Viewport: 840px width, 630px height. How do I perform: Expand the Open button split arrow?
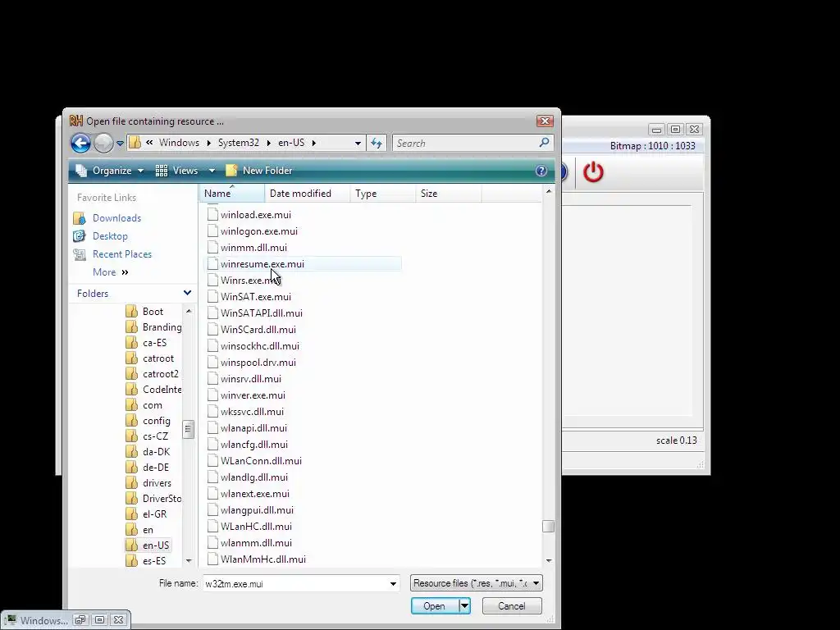[x=464, y=606]
